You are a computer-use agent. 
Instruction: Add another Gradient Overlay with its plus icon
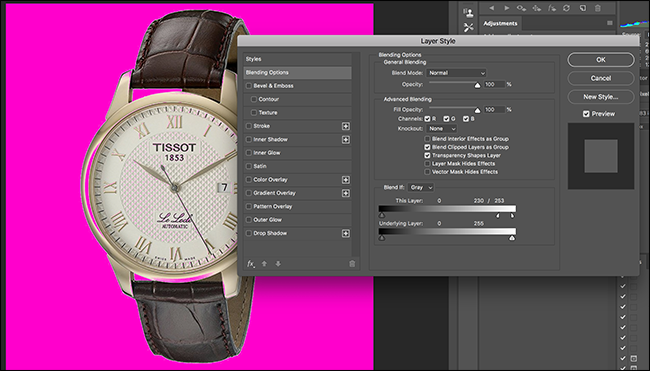346,193
